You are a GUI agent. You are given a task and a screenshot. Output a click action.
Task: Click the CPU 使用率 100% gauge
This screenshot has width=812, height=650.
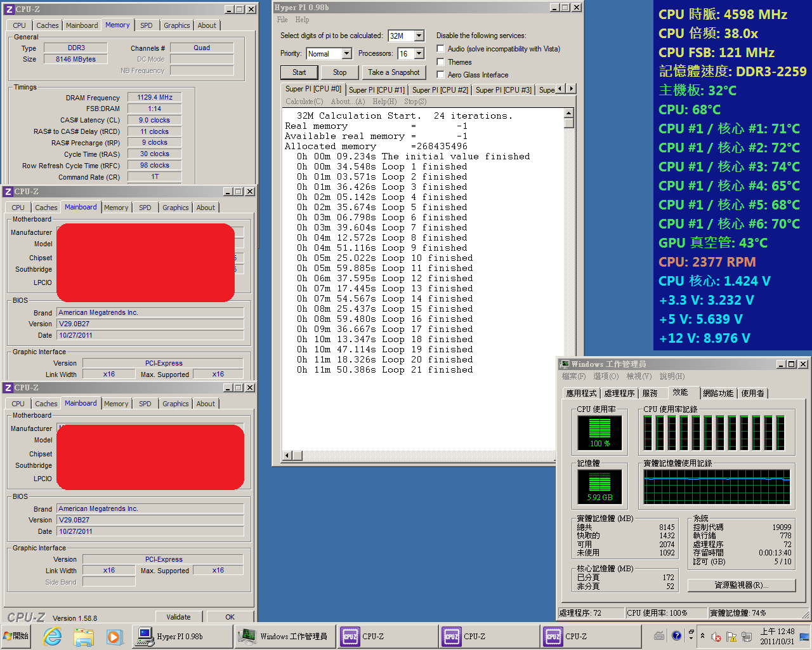(599, 433)
